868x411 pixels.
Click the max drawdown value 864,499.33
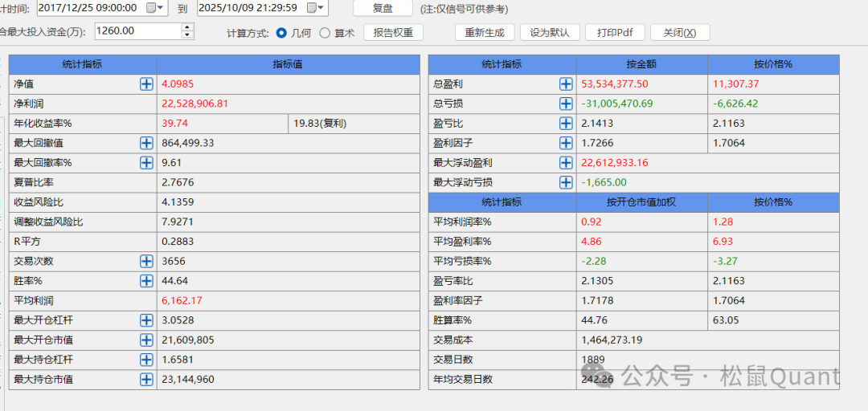(x=187, y=143)
